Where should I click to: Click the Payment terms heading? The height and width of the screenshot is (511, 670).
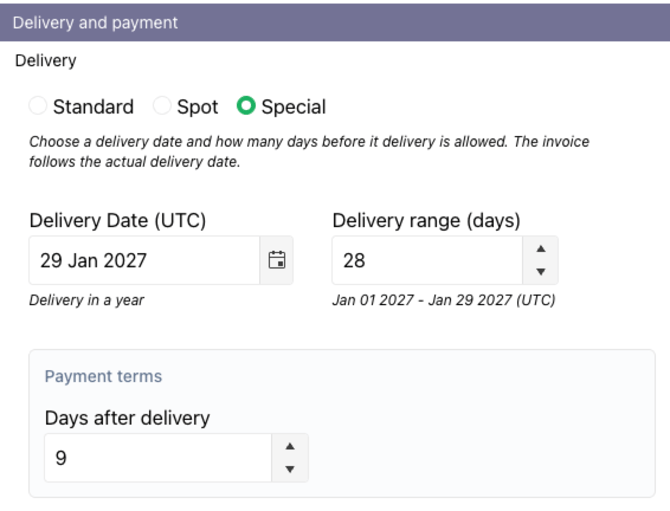pyautogui.click(x=103, y=377)
